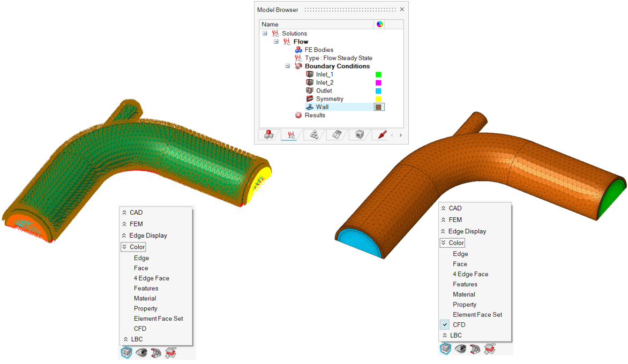Click the FE Bodies cubes icon
Screen dimensions: 628x364
pyautogui.click(x=298, y=50)
